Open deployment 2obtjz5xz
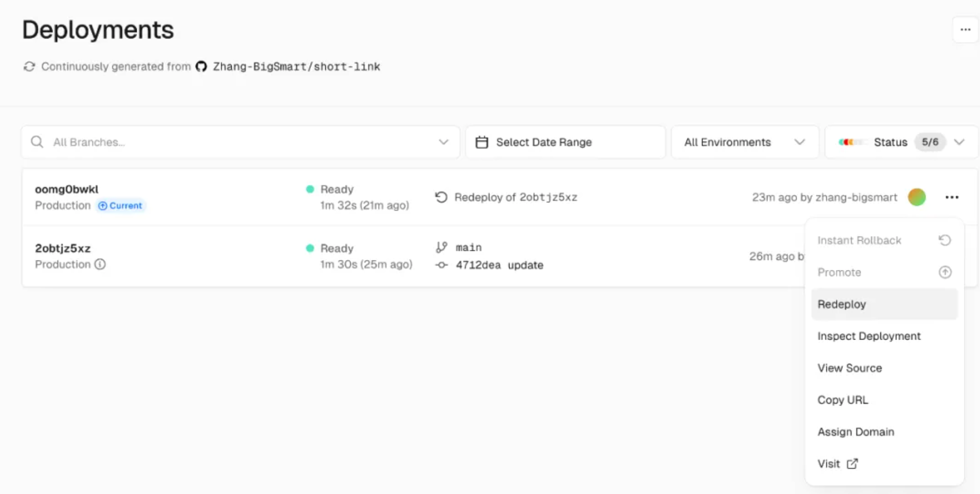Image resolution: width=980 pixels, height=494 pixels. pyautogui.click(x=63, y=248)
